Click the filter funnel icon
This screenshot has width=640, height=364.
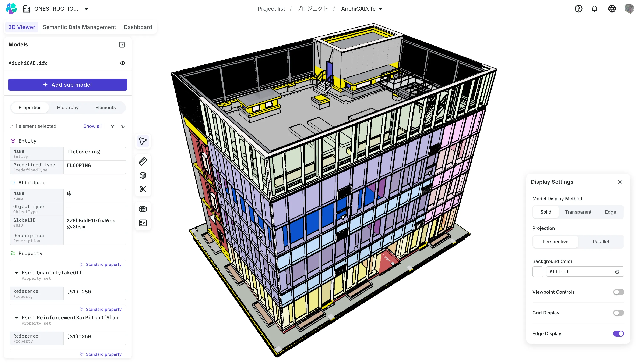pos(113,126)
